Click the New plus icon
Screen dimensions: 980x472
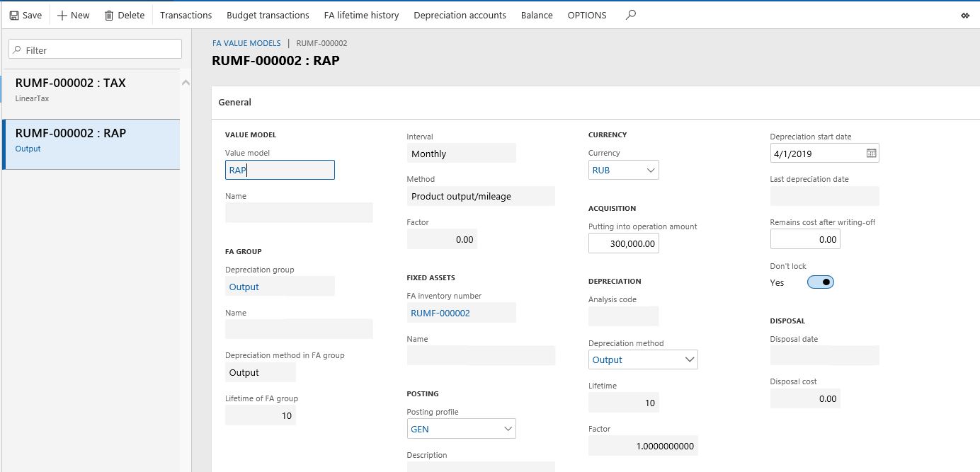tap(62, 15)
